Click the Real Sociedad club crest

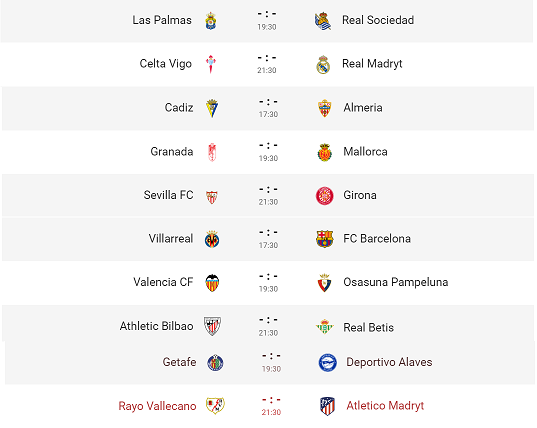coord(323,21)
